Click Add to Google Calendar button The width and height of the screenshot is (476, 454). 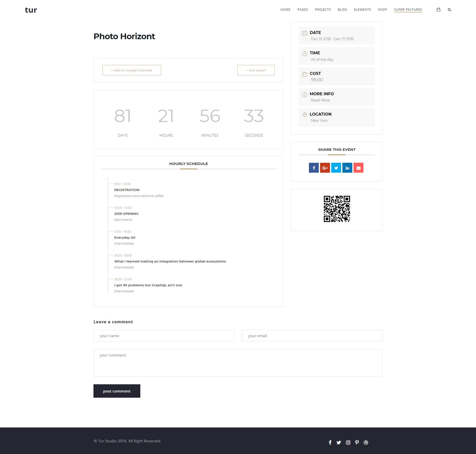(x=132, y=70)
